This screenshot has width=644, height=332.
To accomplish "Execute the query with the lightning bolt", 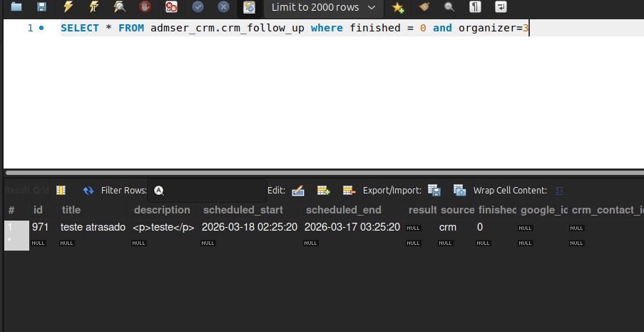I will 68,7.
